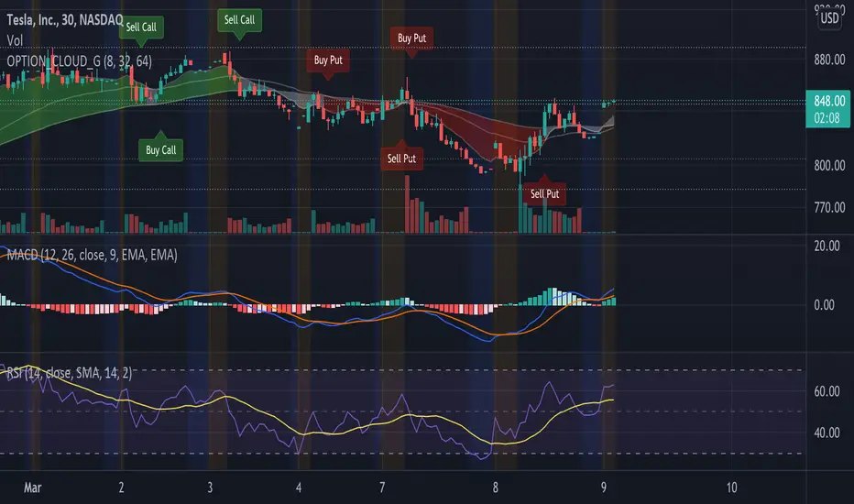
Task: Click the Buy Put label near March 4
Action: point(328,60)
